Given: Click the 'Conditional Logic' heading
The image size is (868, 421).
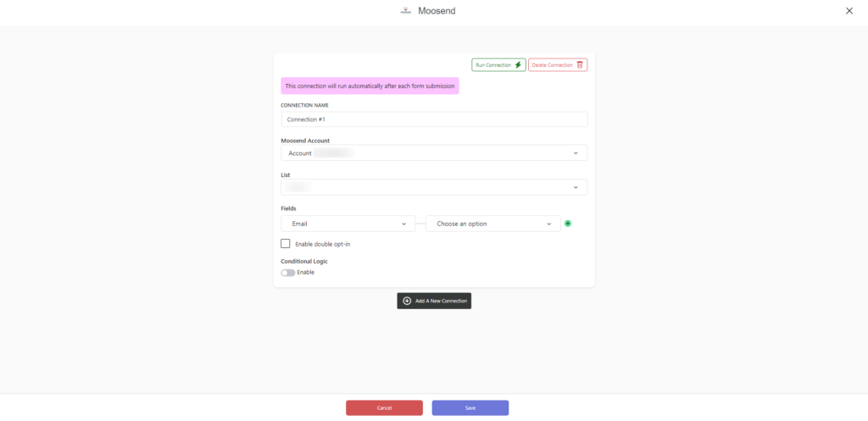Looking at the screenshot, I should [304, 261].
